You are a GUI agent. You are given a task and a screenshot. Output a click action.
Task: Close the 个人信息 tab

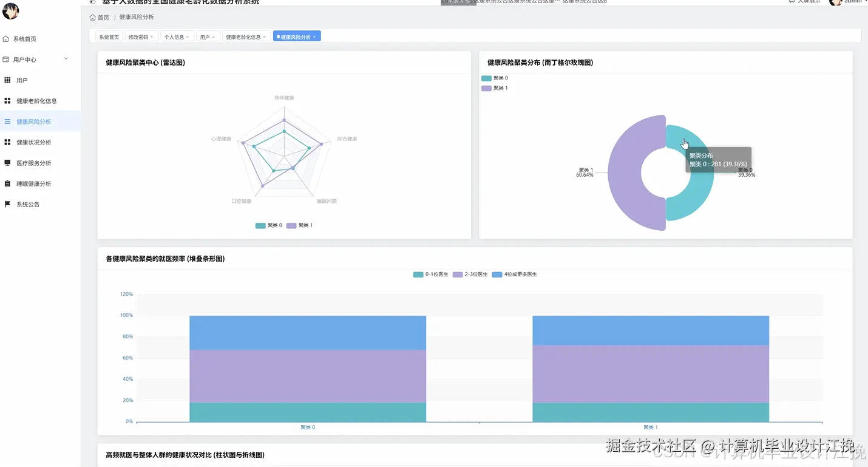pyautogui.click(x=187, y=37)
